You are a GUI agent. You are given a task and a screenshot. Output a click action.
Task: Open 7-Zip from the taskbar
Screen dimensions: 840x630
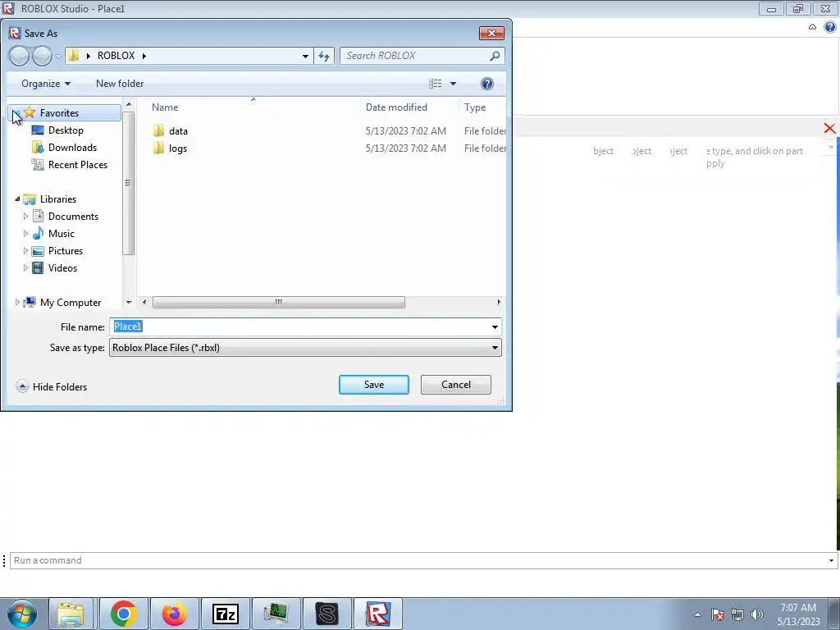click(x=225, y=614)
